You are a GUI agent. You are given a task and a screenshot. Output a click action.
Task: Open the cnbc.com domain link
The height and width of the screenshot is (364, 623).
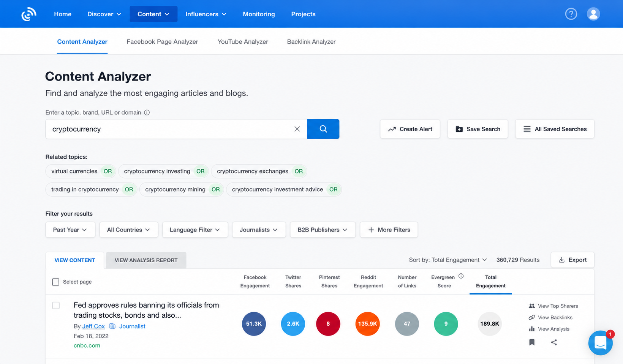87,345
